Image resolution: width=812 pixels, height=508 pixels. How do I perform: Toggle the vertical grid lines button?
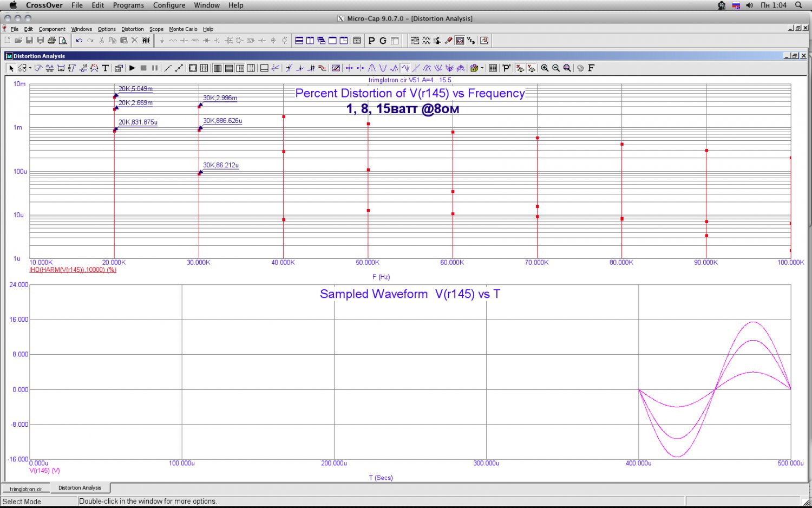coord(217,68)
